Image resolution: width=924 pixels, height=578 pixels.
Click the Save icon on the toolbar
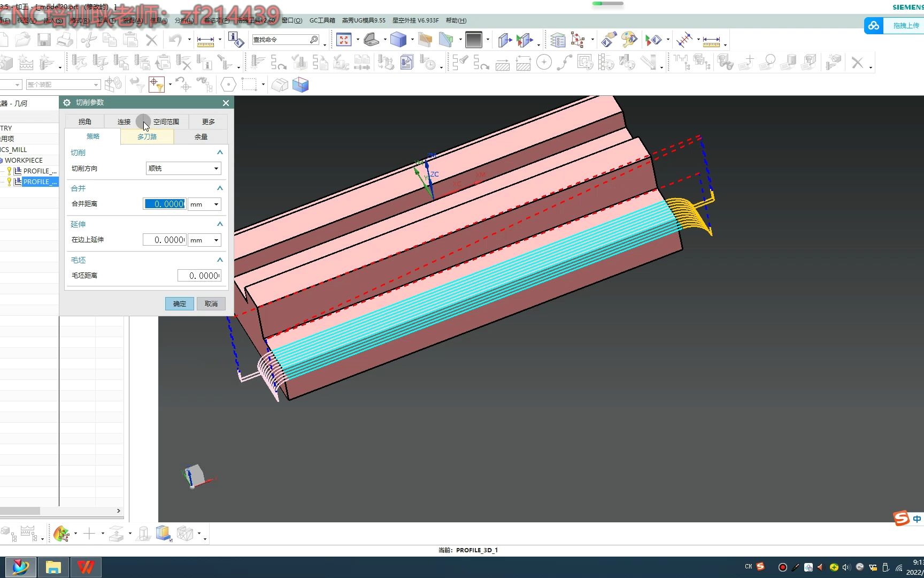[x=43, y=39]
